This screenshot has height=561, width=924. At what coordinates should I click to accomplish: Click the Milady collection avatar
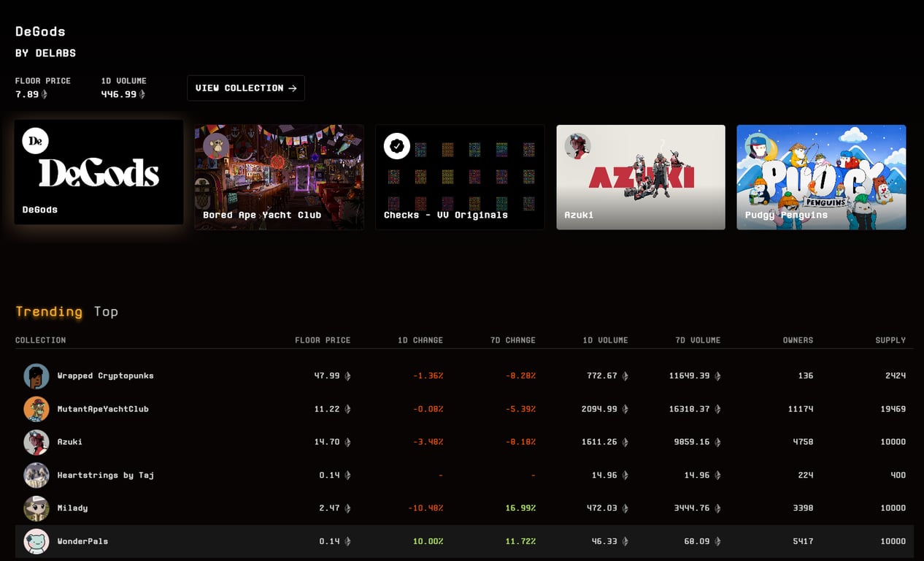(37, 508)
